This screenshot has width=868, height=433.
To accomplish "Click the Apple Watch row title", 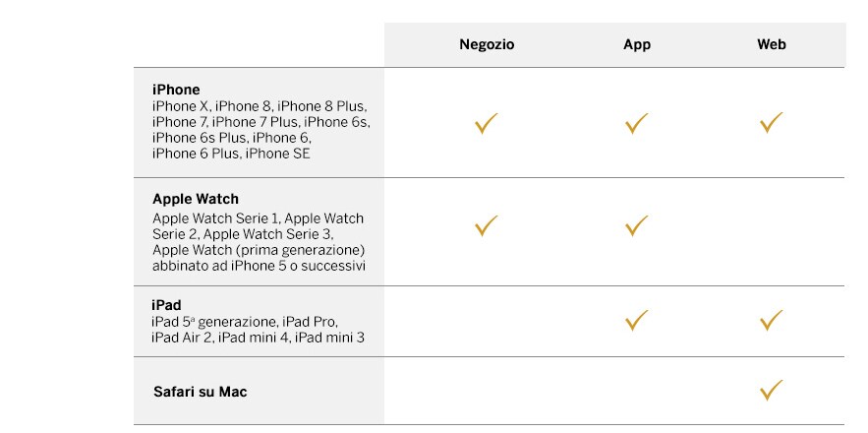I will pos(196,199).
